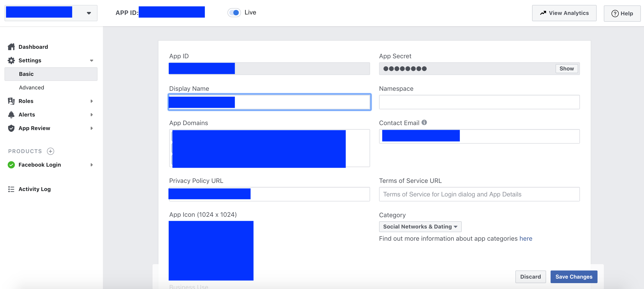Click the Dashboard house icon
Screen dimensions: 644x289
11,47
